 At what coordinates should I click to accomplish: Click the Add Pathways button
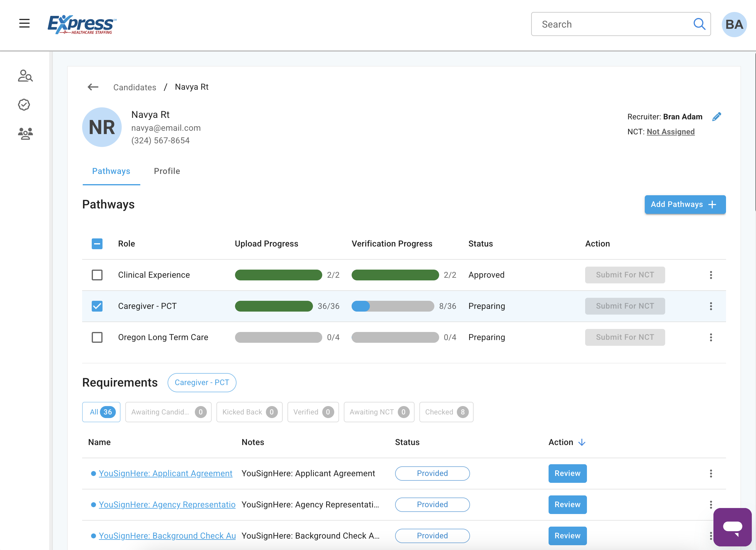(x=685, y=205)
